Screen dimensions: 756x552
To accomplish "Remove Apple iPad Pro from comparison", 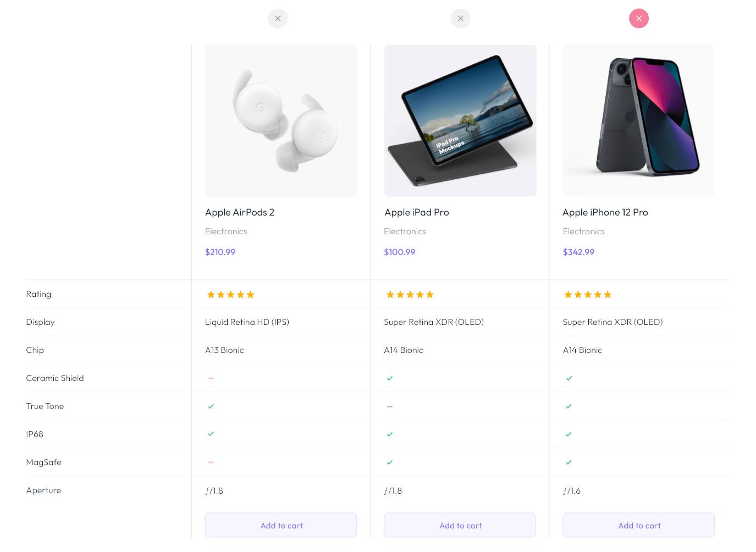I will 460,18.
